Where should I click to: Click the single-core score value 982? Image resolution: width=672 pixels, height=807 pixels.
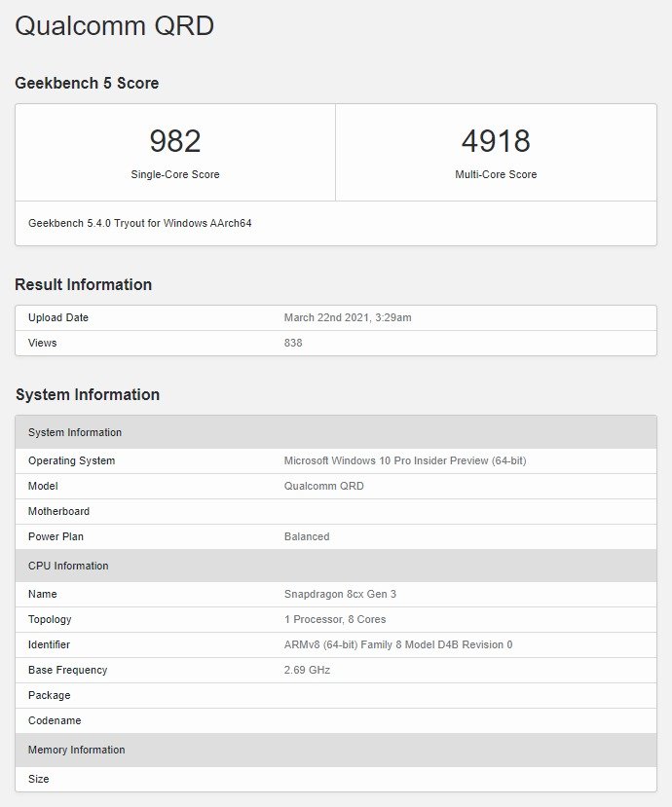[x=175, y=141]
